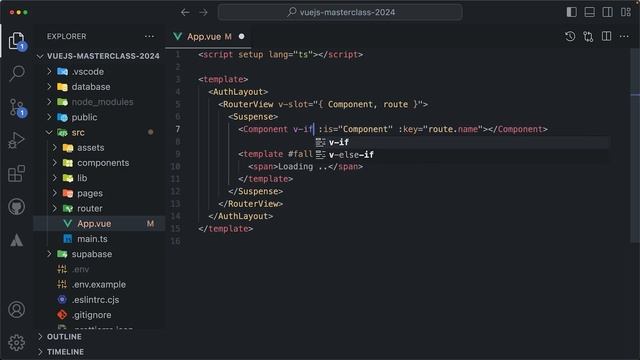Choose the v-if autocomplete suggestion
This screenshot has height=360, width=640.
click(x=461, y=142)
